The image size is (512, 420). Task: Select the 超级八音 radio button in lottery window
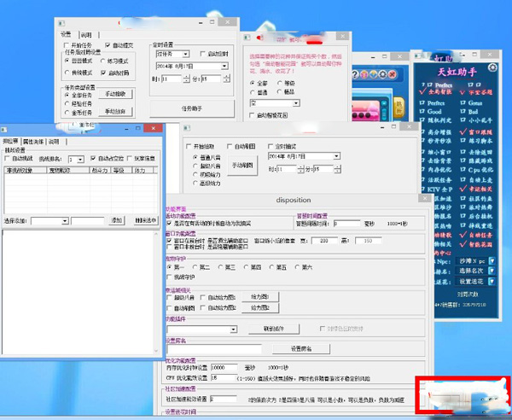click(x=195, y=166)
